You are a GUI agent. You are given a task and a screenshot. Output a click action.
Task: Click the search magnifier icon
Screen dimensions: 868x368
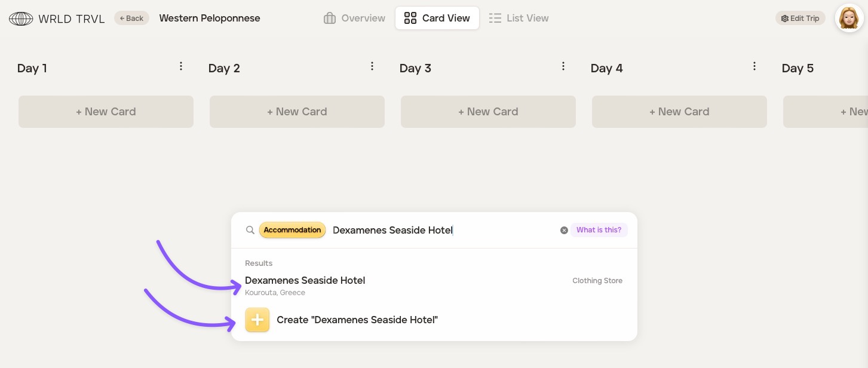[x=250, y=230]
